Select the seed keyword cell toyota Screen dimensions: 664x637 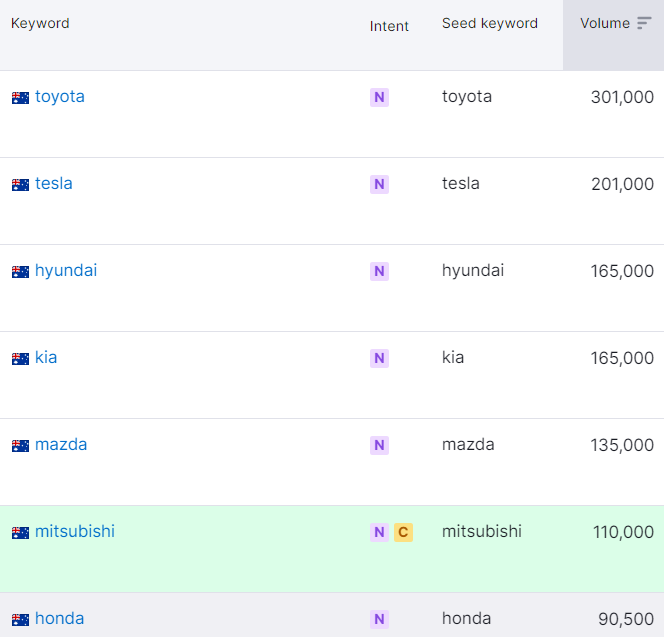pyautogui.click(x=467, y=97)
